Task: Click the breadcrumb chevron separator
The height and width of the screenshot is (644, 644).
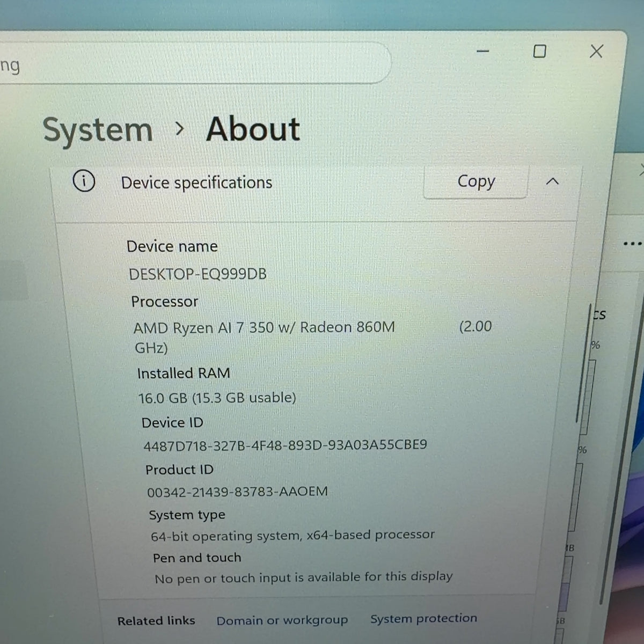Action: coord(180,129)
